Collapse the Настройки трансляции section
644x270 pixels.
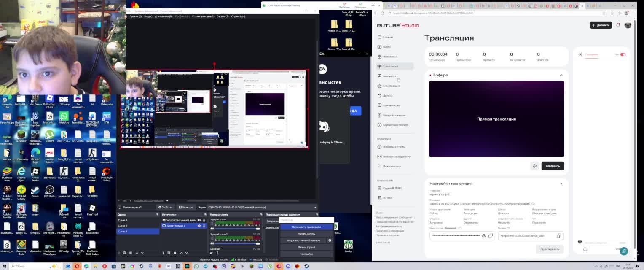561,184
